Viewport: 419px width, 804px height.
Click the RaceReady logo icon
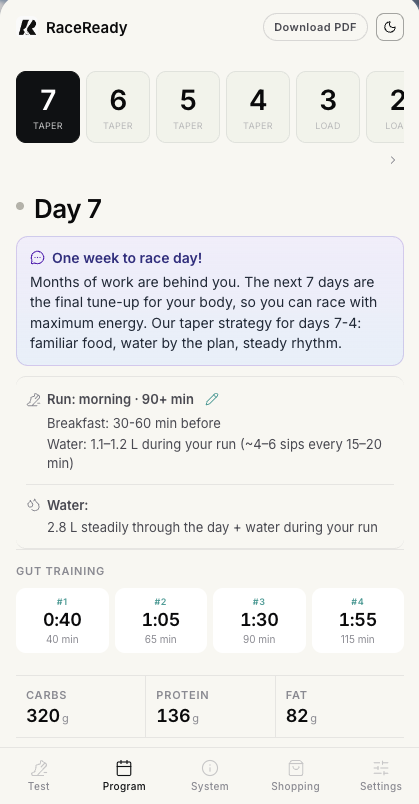28,27
